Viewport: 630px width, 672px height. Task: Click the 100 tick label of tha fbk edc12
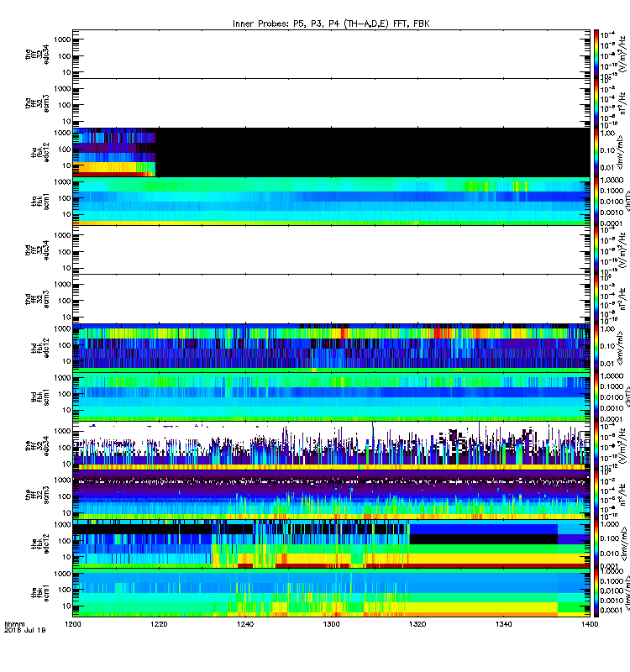[65, 150]
